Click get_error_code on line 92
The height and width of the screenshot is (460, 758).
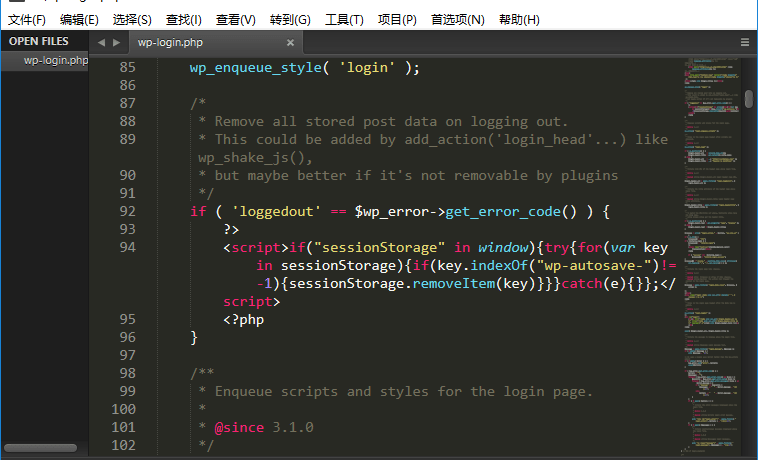pos(503,212)
